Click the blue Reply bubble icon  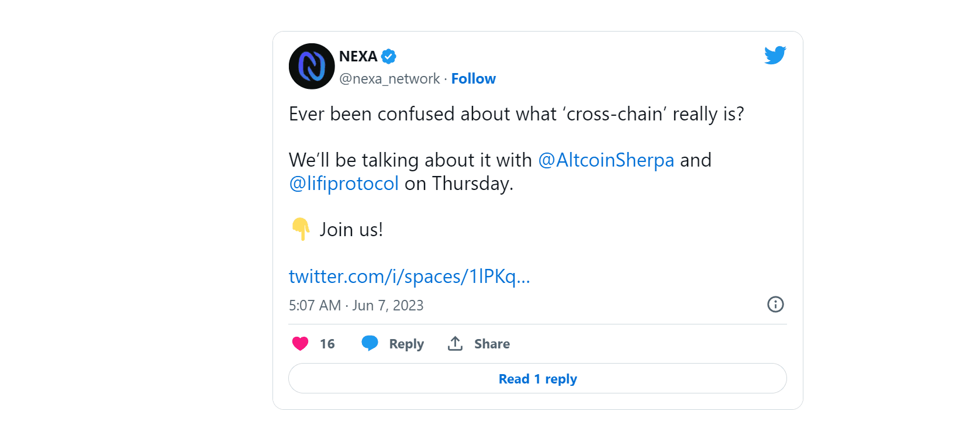[x=370, y=343]
